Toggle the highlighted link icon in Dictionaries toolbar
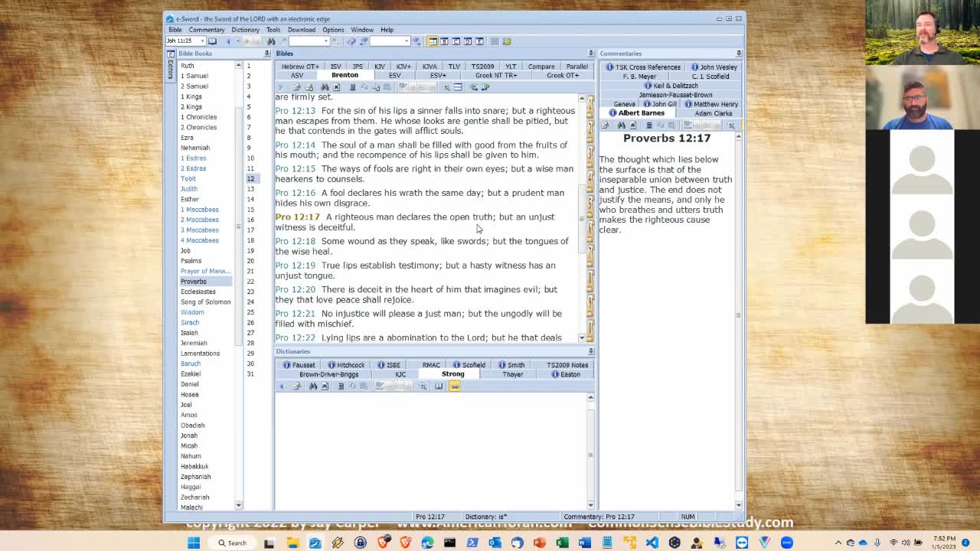 [x=455, y=386]
